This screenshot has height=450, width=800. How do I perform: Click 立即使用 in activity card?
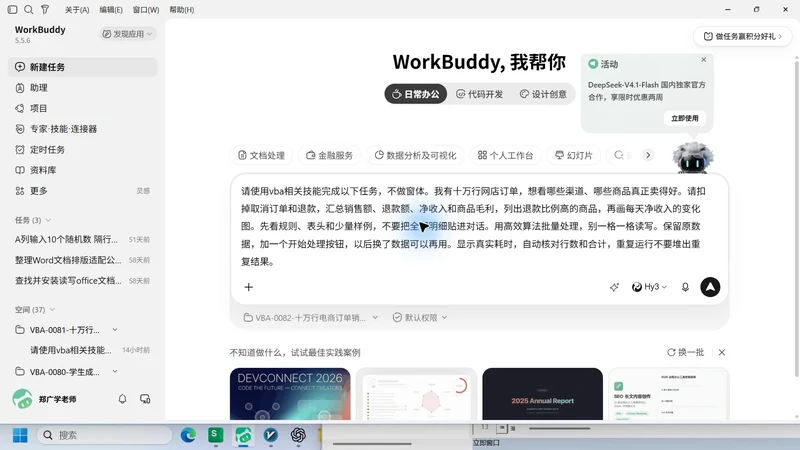click(685, 118)
